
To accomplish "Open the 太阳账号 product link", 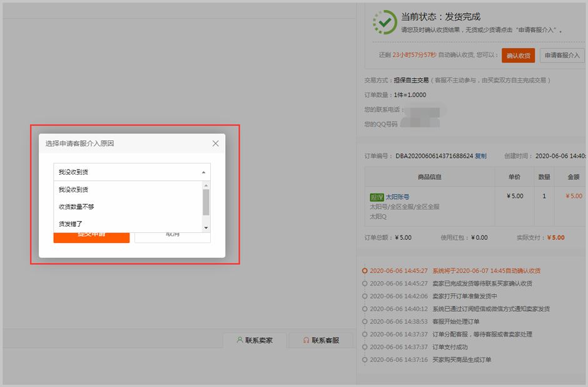I will [397, 197].
